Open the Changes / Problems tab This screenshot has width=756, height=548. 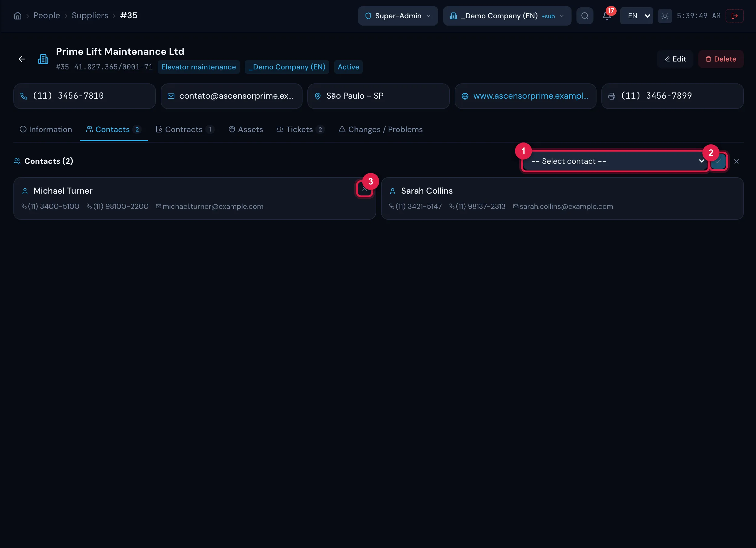point(380,129)
